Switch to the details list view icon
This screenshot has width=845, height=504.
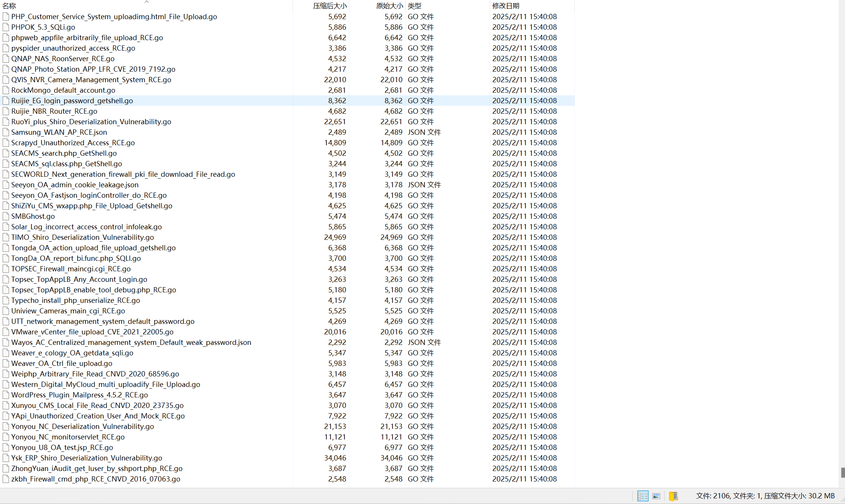(x=643, y=496)
